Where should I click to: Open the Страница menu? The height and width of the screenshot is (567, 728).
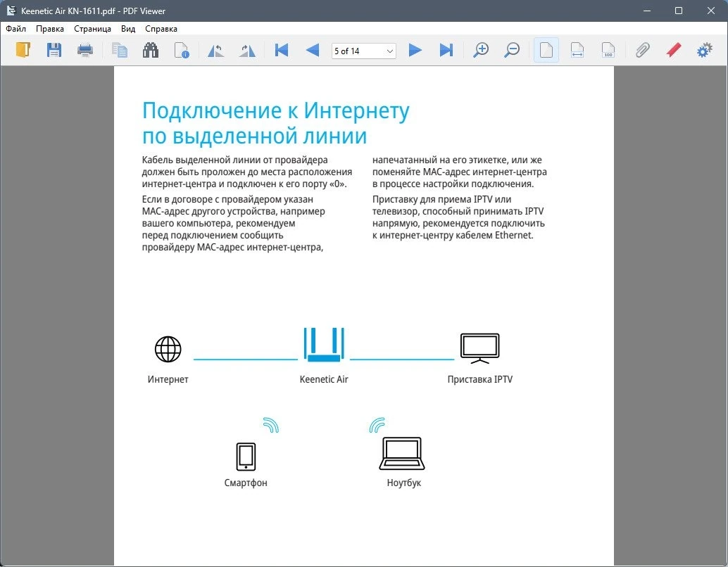92,29
